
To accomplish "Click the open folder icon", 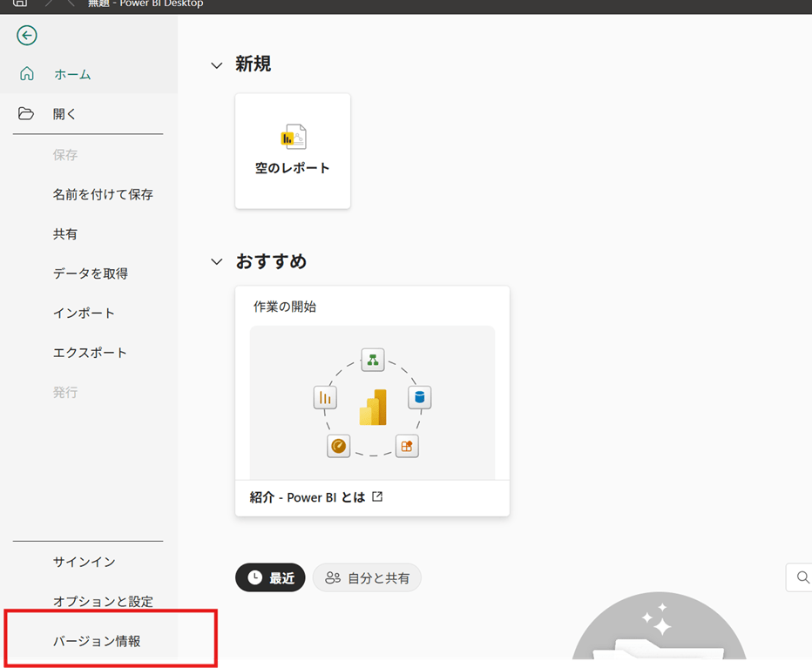I will tap(26, 113).
